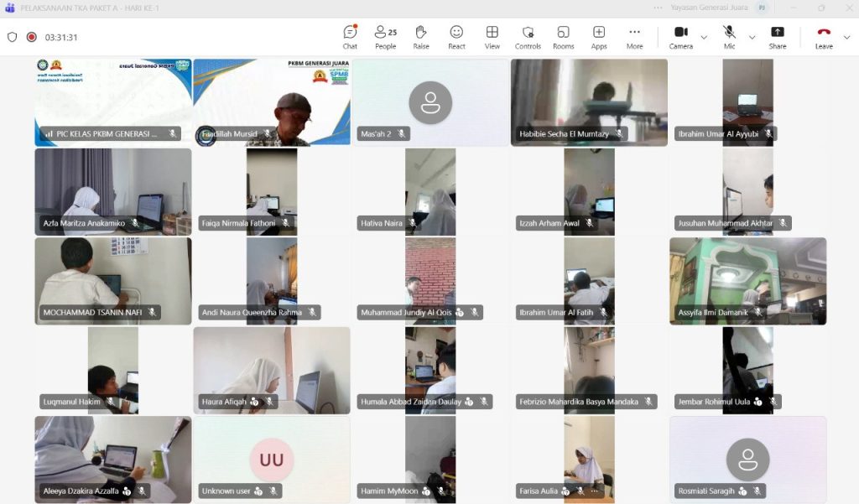
Task: Open the Rooms breakout panel
Action: 563,36
